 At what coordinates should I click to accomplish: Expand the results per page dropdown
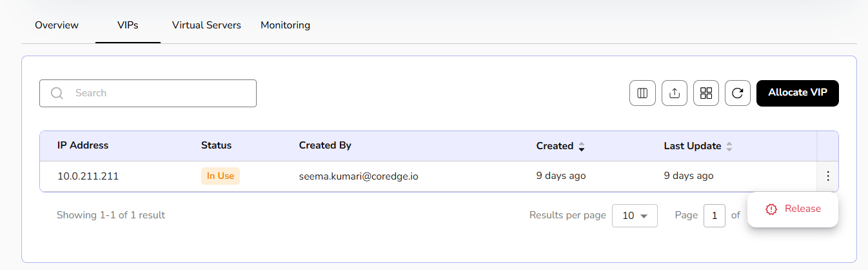click(635, 216)
